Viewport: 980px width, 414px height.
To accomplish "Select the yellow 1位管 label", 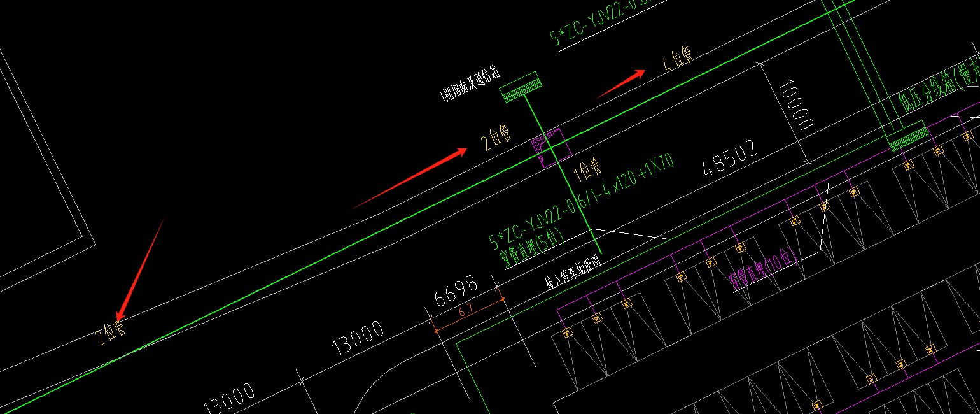I will (588, 169).
